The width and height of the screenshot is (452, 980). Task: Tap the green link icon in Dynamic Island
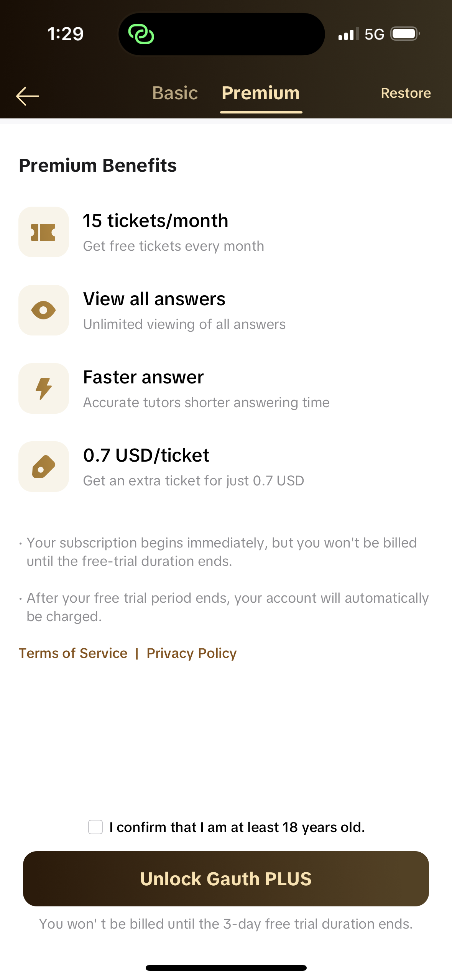141,34
